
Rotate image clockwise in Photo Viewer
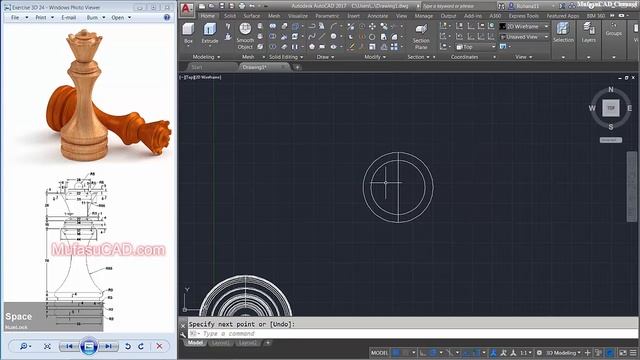141,346
